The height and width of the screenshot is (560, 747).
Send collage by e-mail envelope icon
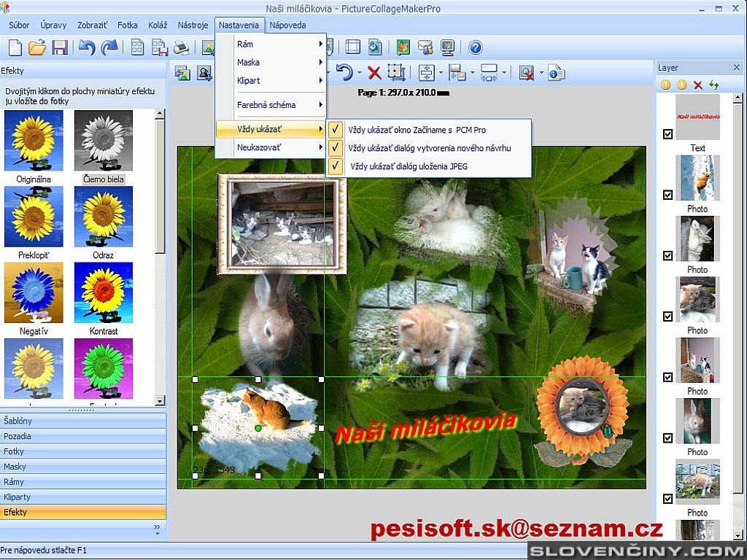tap(425, 47)
